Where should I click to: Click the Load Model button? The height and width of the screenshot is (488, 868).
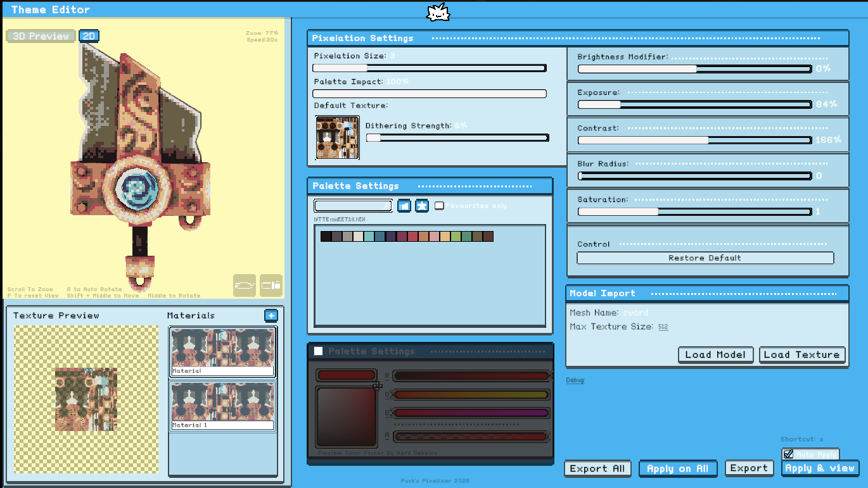(x=715, y=354)
